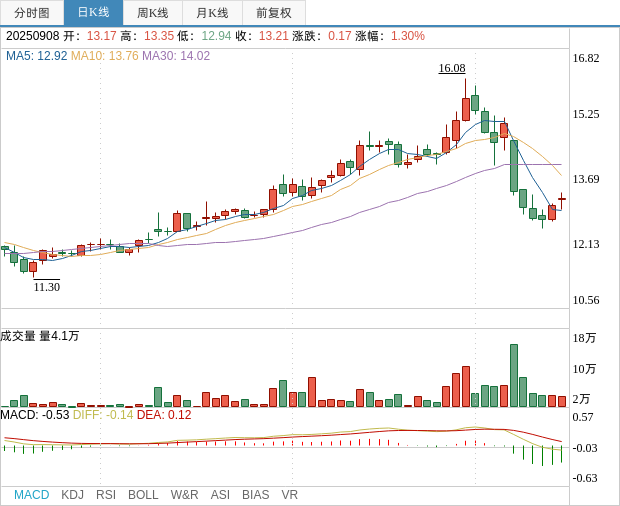620x506 pixels.
Task: Show the BOLL indicator
Action: (x=143, y=495)
